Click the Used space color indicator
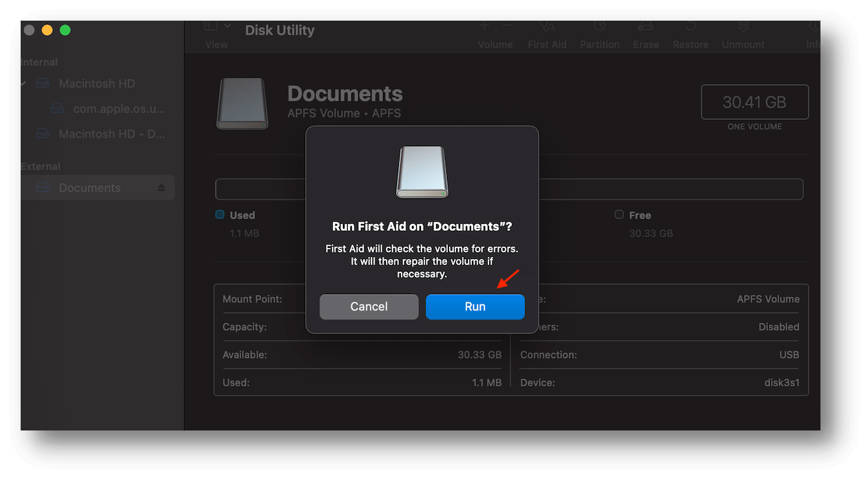Screen dimensions: 868x478 220,215
